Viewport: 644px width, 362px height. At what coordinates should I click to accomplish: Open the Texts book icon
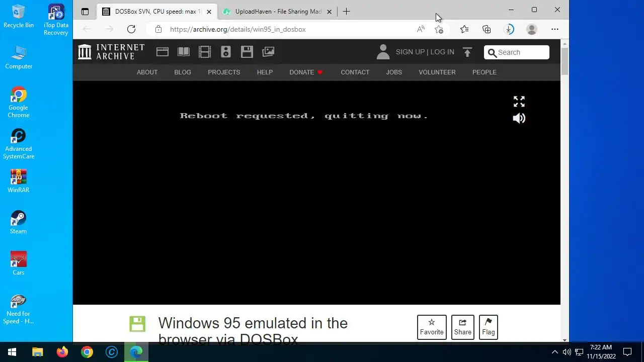coord(183,52)
